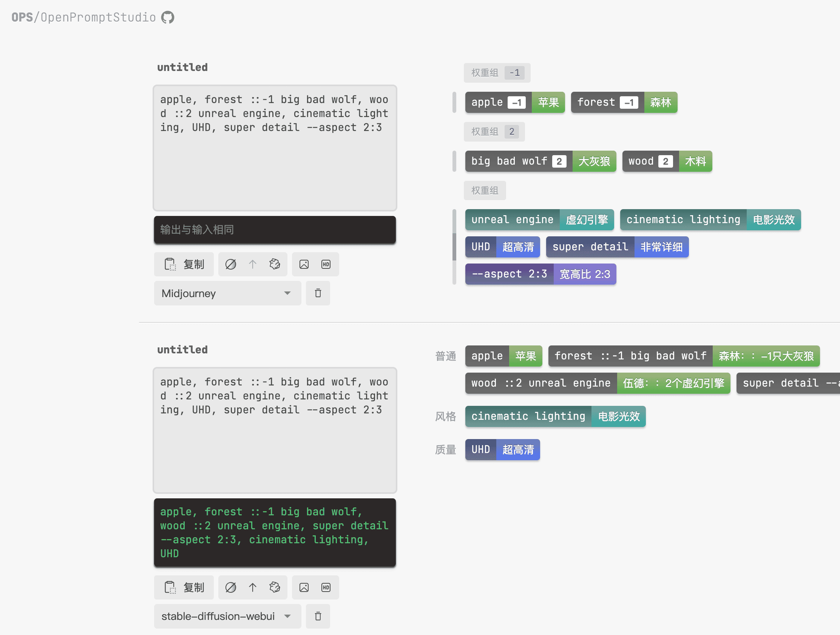This screenshot has width=840, height=635.
Task: Click the palette icon in Midjourney workspace
Action: (275, 264)
